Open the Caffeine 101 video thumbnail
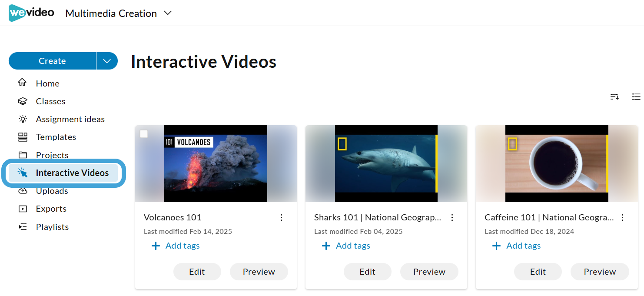Screen dimensions: 644x296 pyautogui.click(x=557, y=163)
